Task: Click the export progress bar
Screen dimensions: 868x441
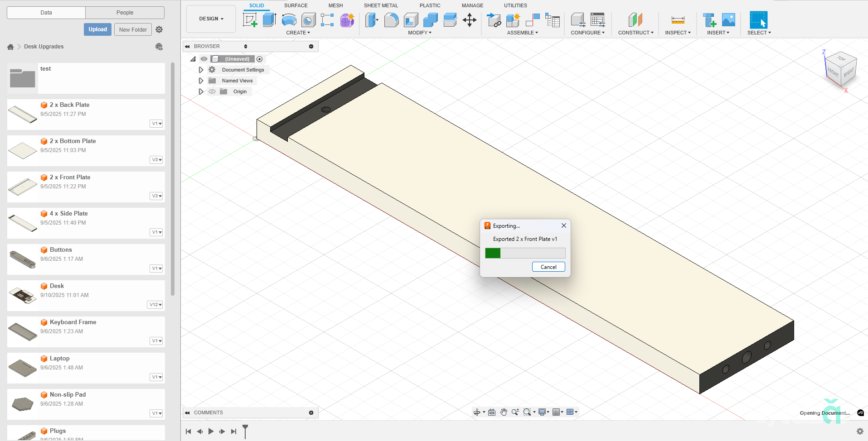Action: pos(525,253)
